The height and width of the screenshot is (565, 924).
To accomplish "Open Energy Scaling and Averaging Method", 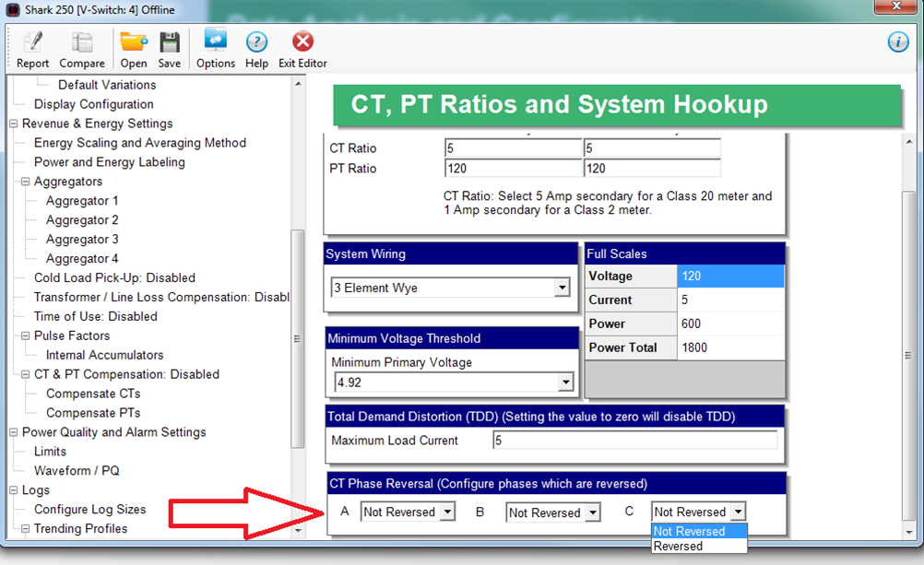I will click(x=139, y=143).
